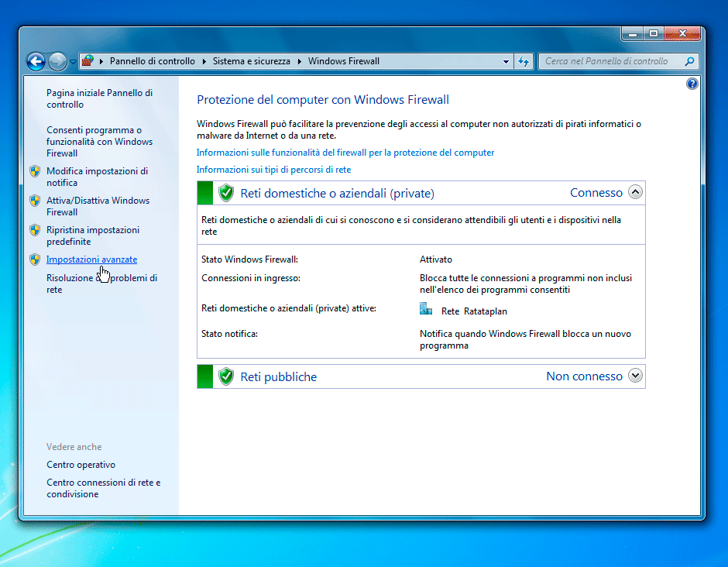728x567 pixels.
Task: Open Centro operativo under Vedere anche
Action: coord(81,465)
